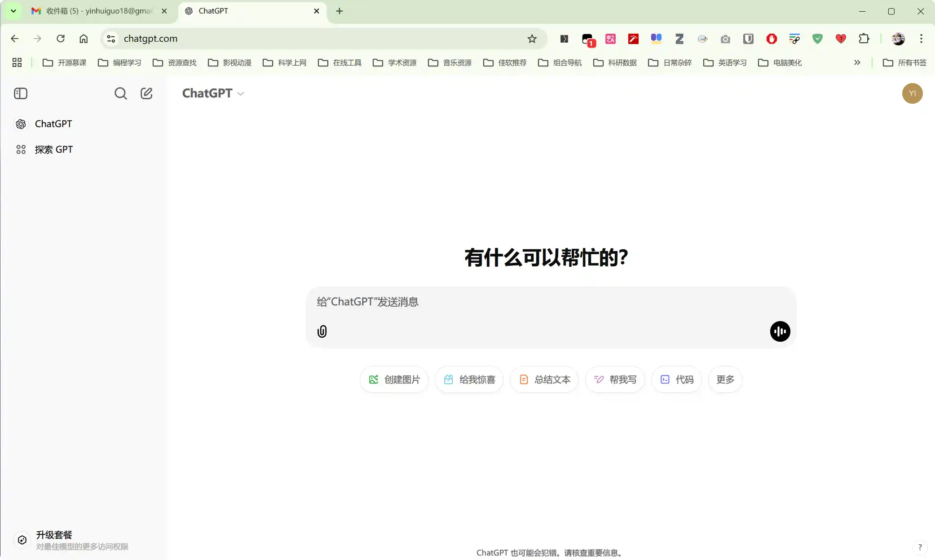Open 探索 GPT in sidebar

click(83, 150)
